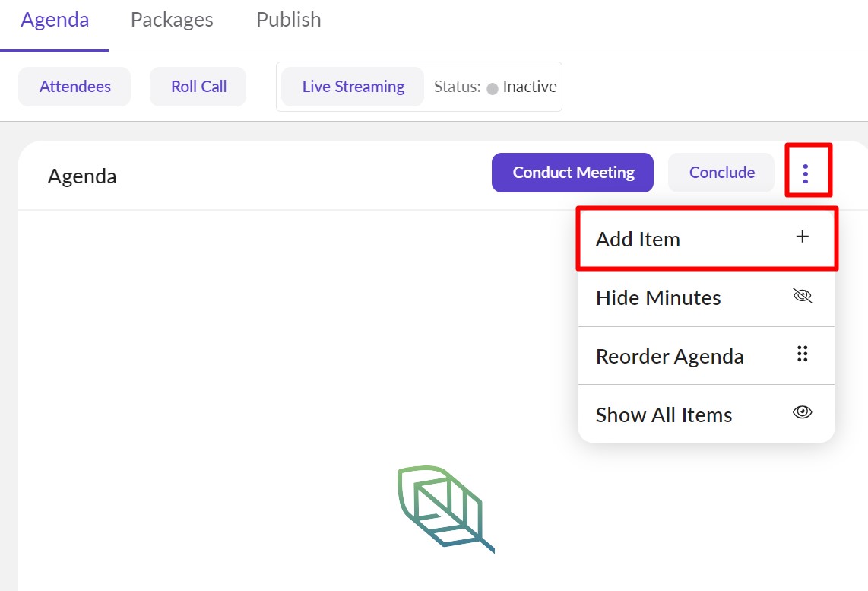Click the Live Streaming button
868x591 pixels.
(353, 87)
